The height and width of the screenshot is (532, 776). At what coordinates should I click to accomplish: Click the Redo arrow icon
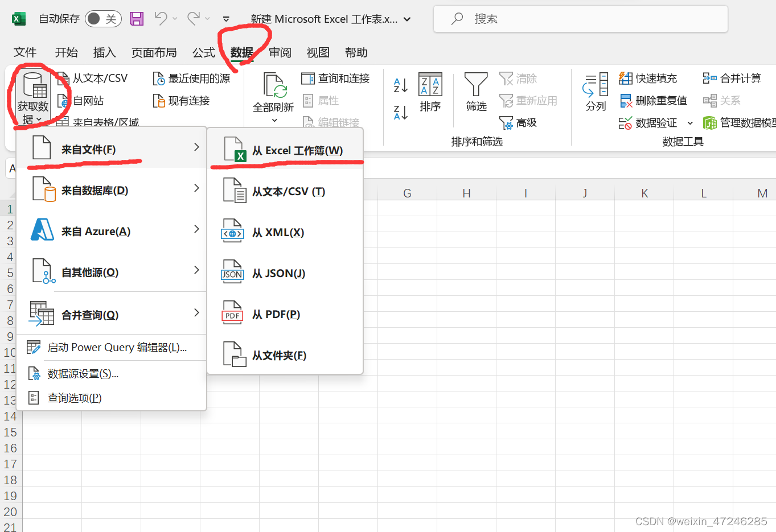coord(194,18)
